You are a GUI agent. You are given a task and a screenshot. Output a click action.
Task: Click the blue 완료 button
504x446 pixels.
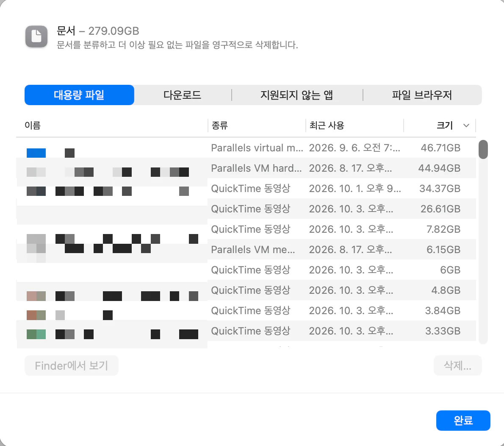point(463,420)
